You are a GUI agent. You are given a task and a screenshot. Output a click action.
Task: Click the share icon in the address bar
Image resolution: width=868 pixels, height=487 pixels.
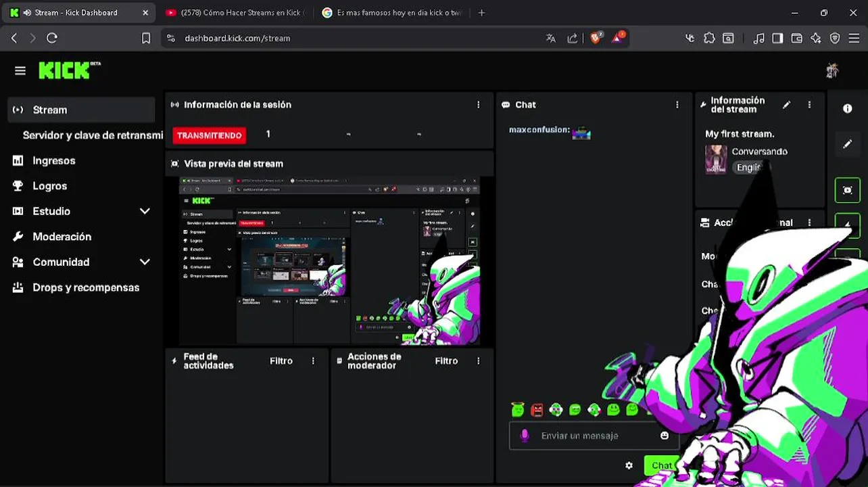[573, 39]
